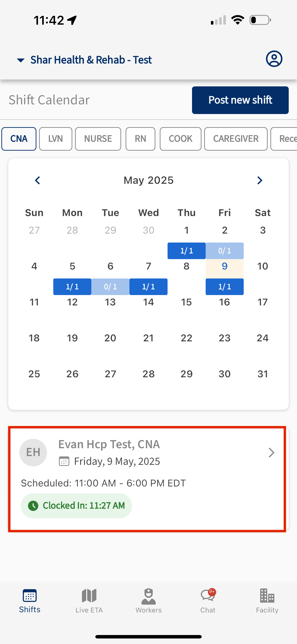Go to next month after May 2025
The height and width of the screenshot is (644, 297).
point(259,180)
